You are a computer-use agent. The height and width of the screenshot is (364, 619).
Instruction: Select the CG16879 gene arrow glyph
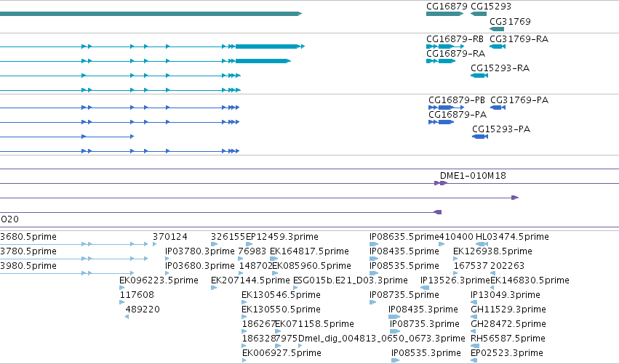444,14
